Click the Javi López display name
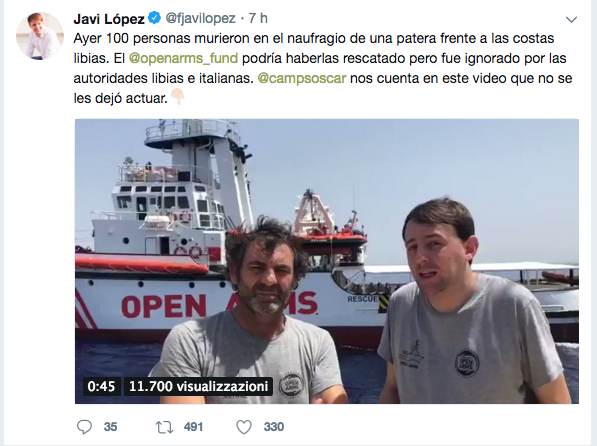Image resolution: width=597 pixels, height=446 pixels. coord(109,19)
